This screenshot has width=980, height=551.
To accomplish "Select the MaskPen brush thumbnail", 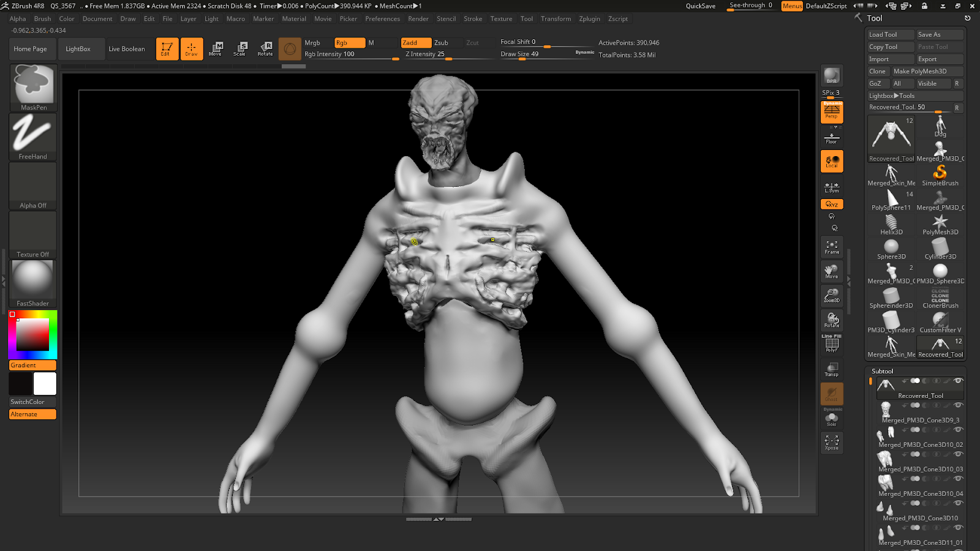I will click(33, 88).
